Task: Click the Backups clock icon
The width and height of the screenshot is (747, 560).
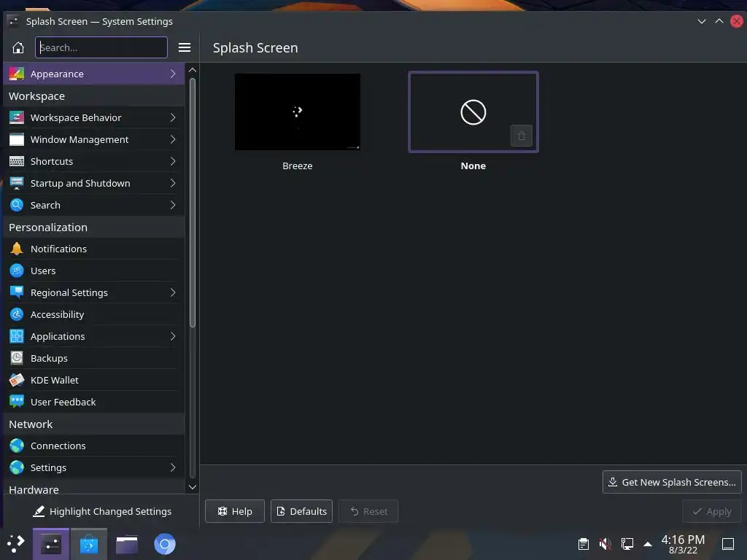Action: coord(17,358)
